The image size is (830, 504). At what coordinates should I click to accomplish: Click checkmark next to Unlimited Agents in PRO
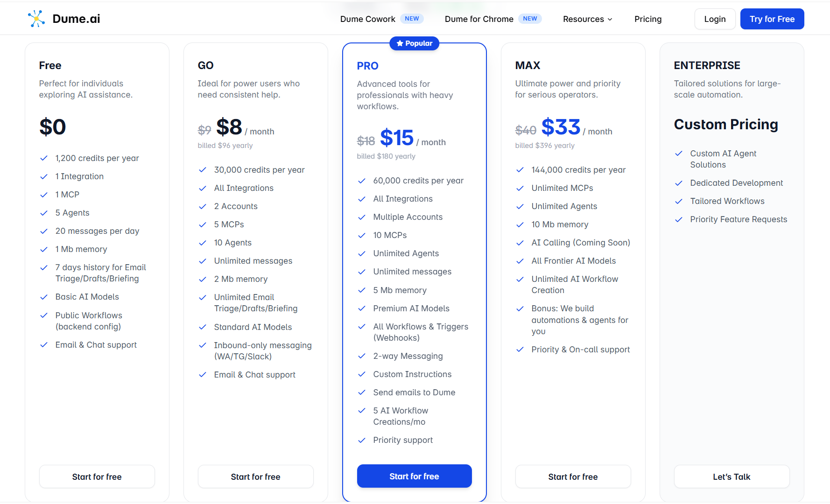(361, 253)
